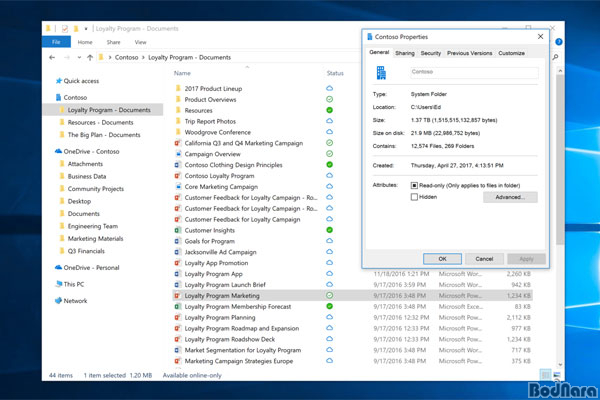Select the Excel icon of Customer Insights
The width and height of the screenshot is (600, 400).
178,230
